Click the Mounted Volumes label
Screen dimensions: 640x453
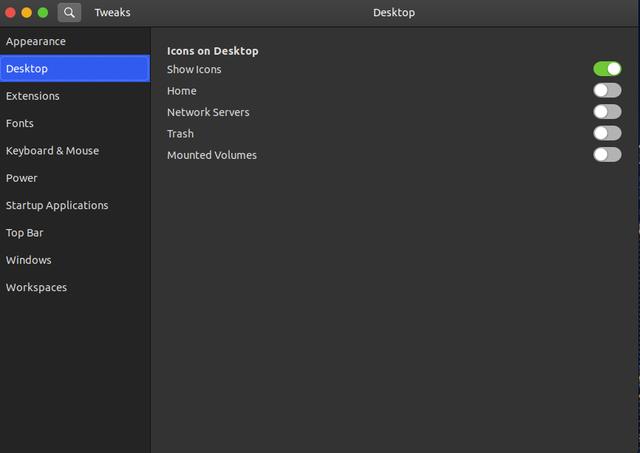(x=212, y=155)
